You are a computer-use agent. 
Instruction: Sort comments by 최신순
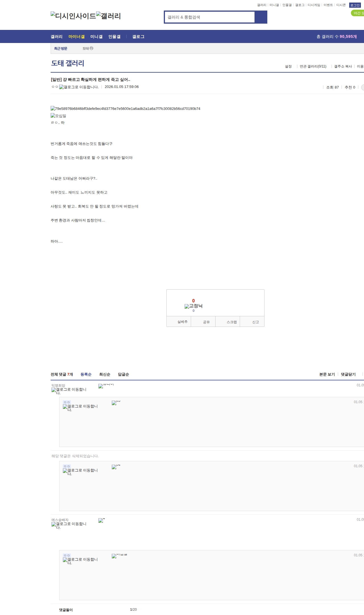[105, 374]
